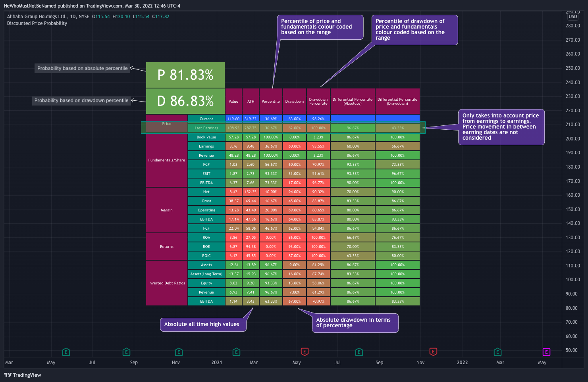Click the USD currency label on price axis
588x382 pixels.
click(x=573, y=17)
